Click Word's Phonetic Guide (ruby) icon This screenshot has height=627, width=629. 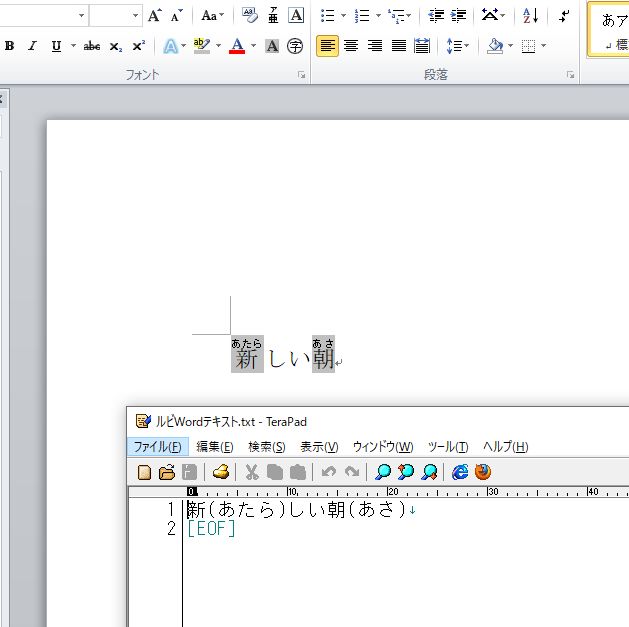[273, 15]
